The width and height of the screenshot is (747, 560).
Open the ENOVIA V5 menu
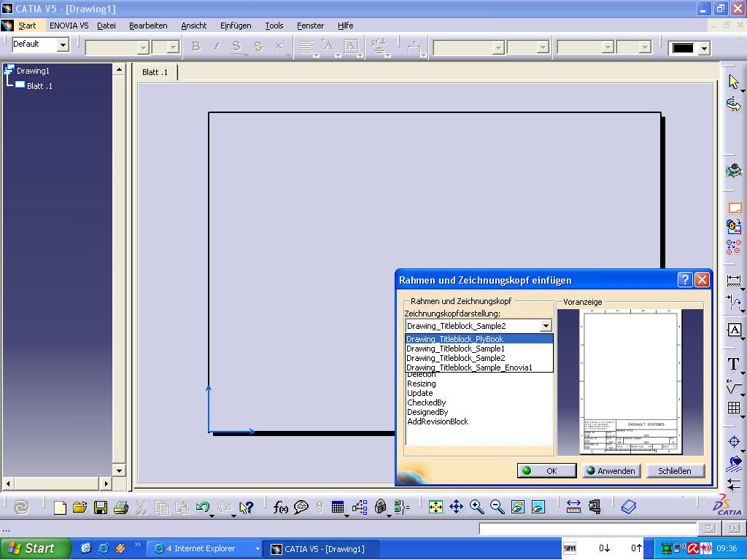(x=69, y=26)
